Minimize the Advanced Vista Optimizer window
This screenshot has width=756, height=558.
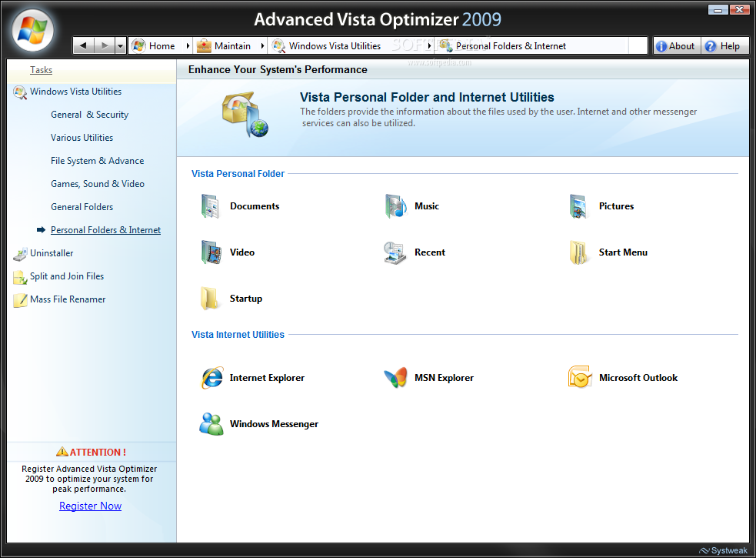(718, 10)
